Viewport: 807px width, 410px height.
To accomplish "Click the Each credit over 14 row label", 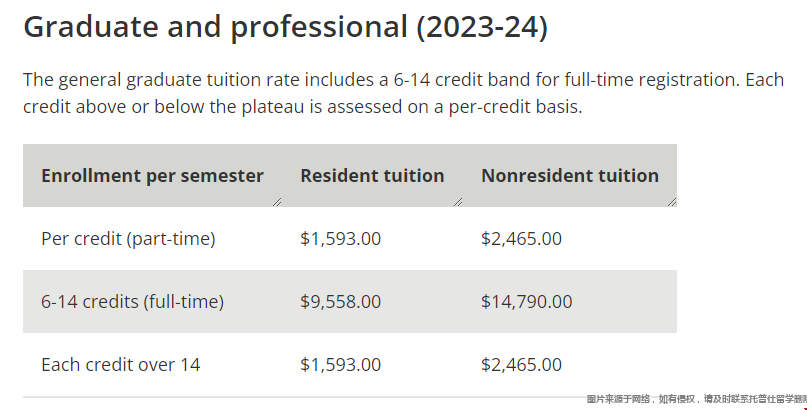I will (120, 365).
